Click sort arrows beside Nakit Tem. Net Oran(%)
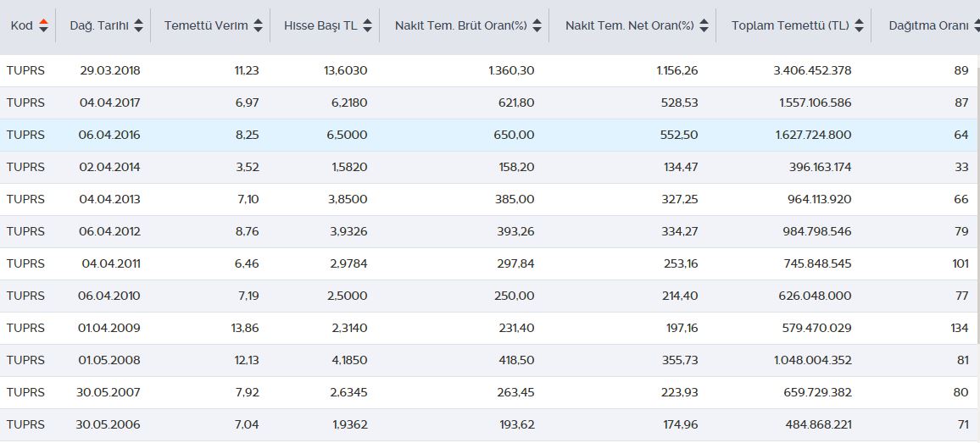This screenshot has height=443, width=980. (x=704, y=25)
